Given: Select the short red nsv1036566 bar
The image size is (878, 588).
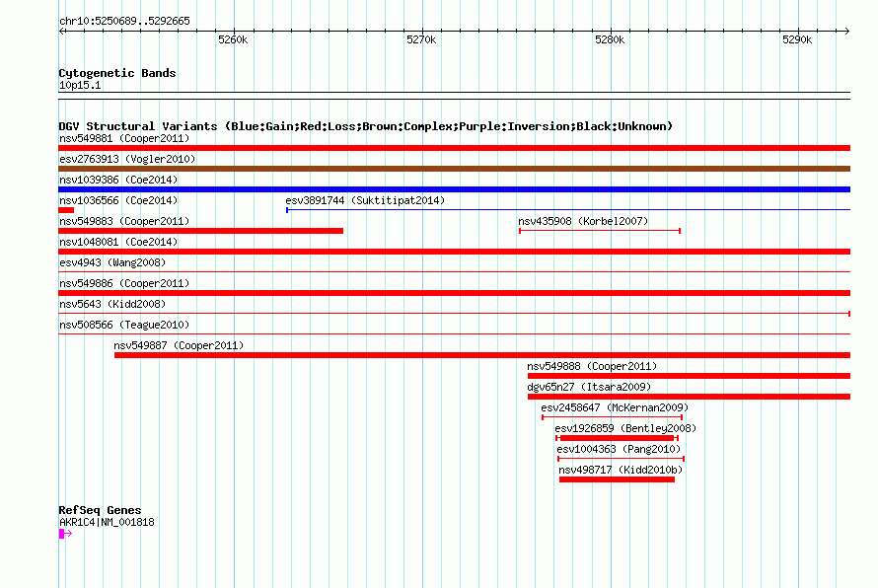Looking at the screenshot, I should (x=66, y=210).
